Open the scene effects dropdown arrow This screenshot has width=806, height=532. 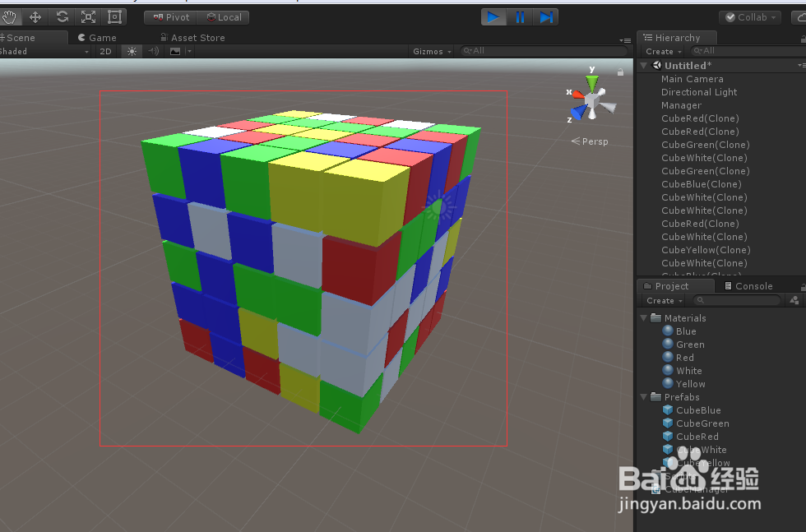(x=189, y=52)
